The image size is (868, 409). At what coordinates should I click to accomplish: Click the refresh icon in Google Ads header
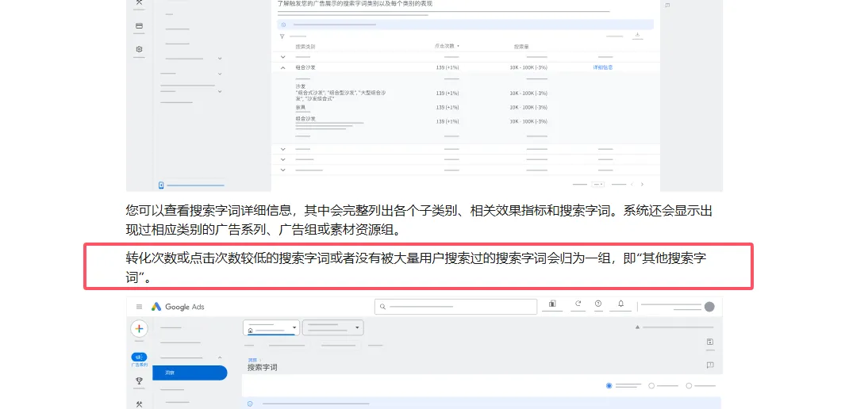[578, 304]
